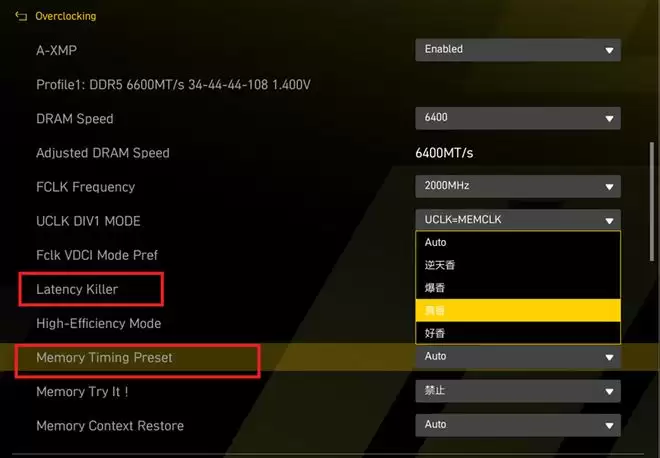Screen dimensions: 660x458
Task: Open the Memory Timing Preset Auto dropdown
Action: coord(518,357)
